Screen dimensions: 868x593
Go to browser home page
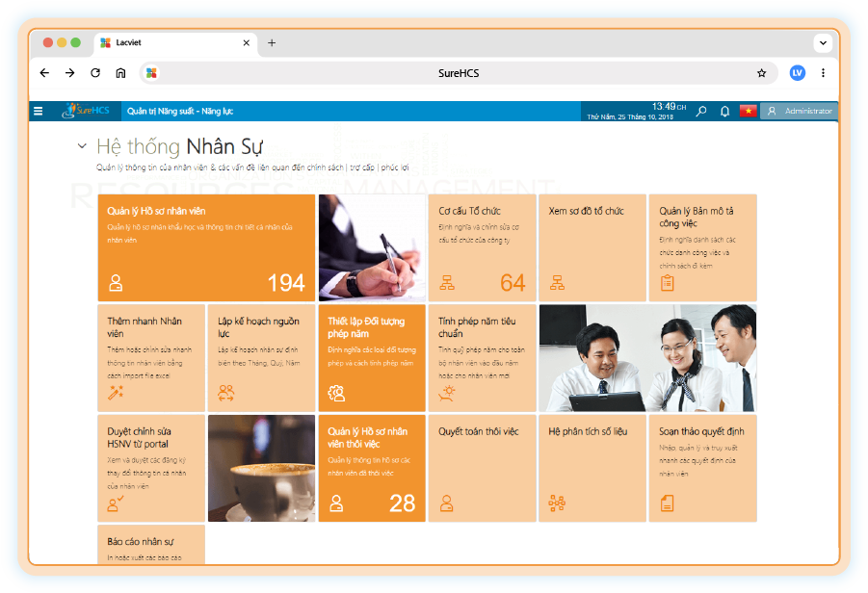click(x=120, y=73)
